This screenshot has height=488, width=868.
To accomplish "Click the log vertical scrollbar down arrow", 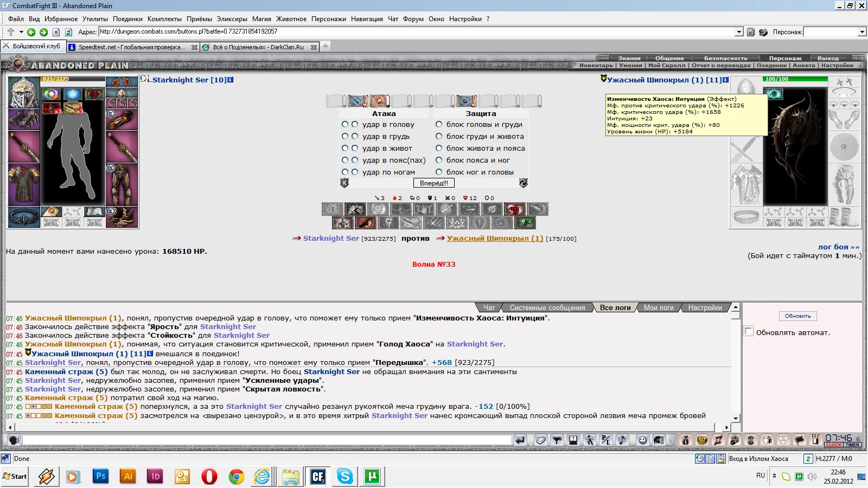I will (x=736, y=418).
